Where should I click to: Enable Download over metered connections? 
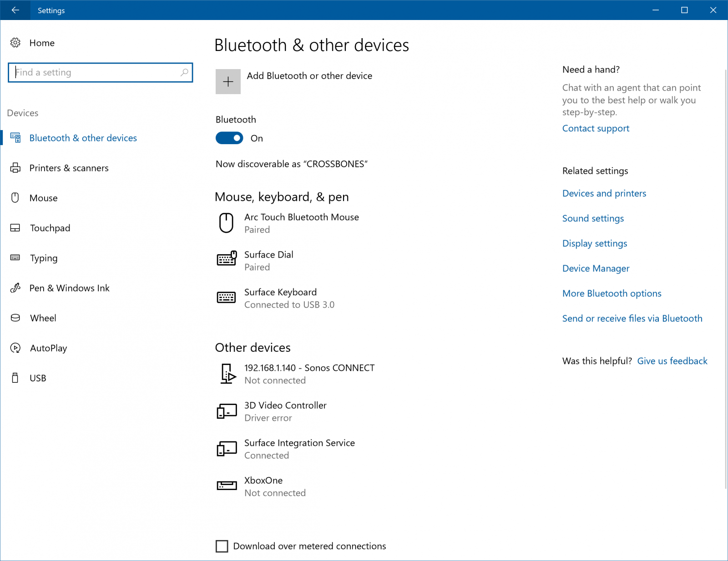click(222, 546)
